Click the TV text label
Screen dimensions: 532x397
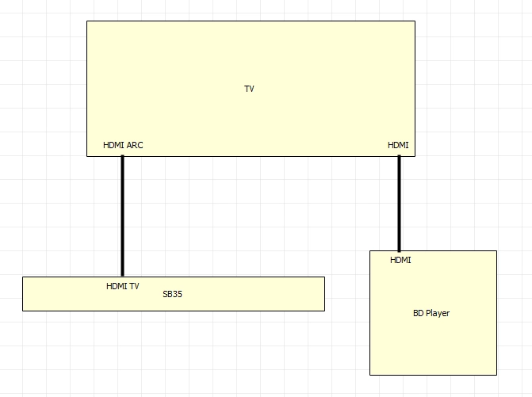coord(249,89)
